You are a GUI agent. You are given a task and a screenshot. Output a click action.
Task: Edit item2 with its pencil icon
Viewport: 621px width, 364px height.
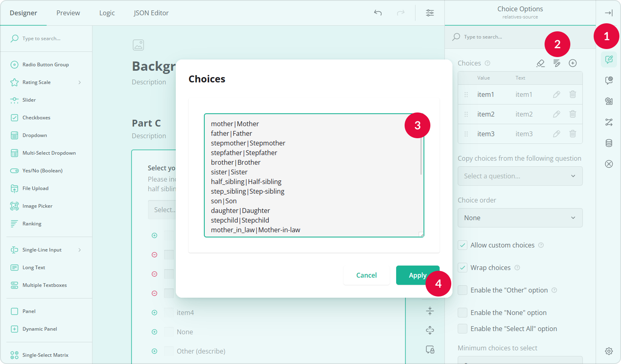tap(556, 114)
